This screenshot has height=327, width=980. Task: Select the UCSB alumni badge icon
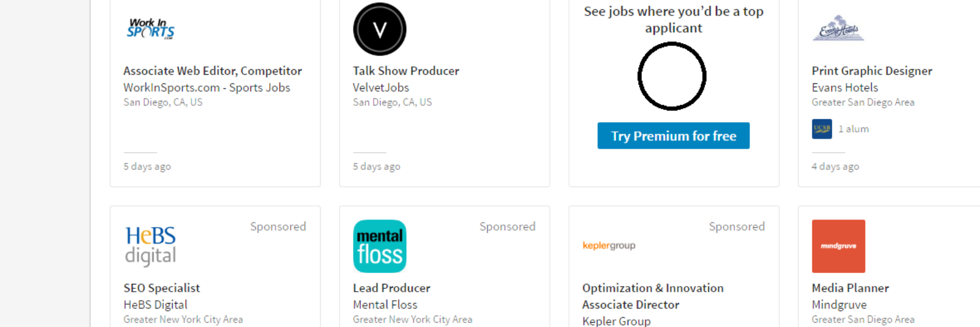[x=822, y=129]
